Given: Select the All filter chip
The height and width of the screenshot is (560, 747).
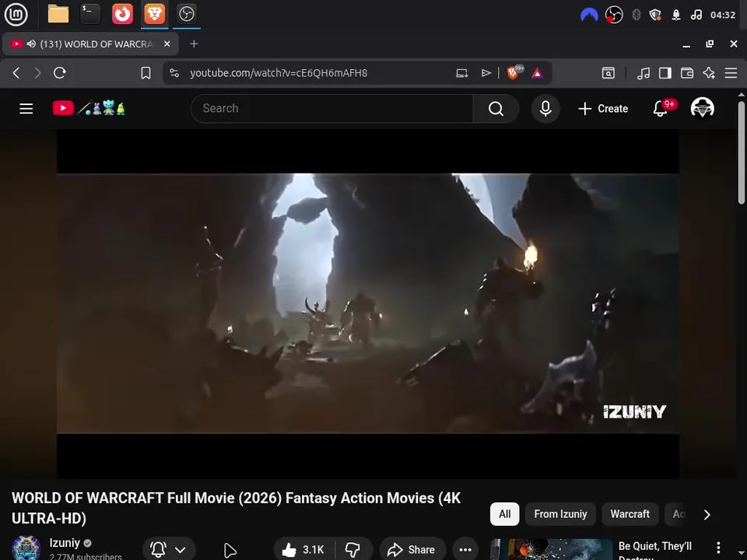Looking at the screenshot, I should click(x=504, y=514).
